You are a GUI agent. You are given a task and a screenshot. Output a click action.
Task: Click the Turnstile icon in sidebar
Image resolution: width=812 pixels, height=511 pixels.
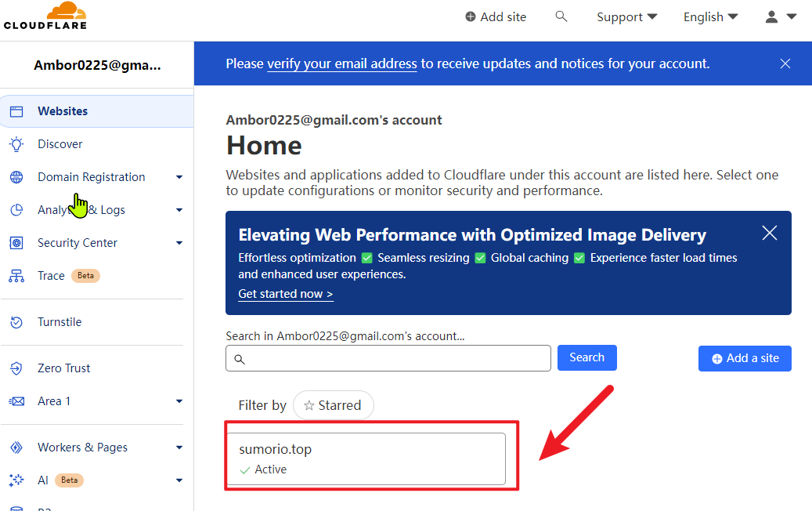click(x=16, y=322)
